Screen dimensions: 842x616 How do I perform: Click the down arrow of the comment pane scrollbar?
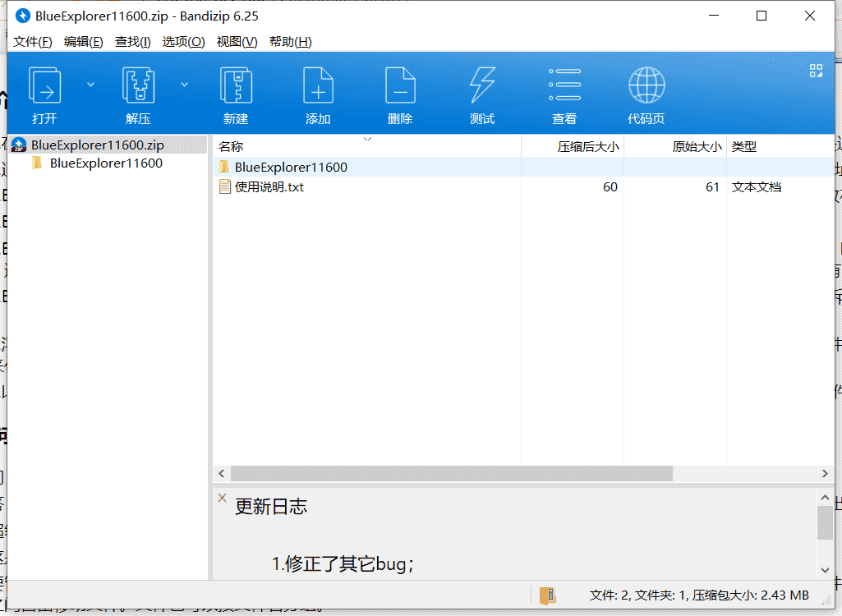(x=825, y=570)
